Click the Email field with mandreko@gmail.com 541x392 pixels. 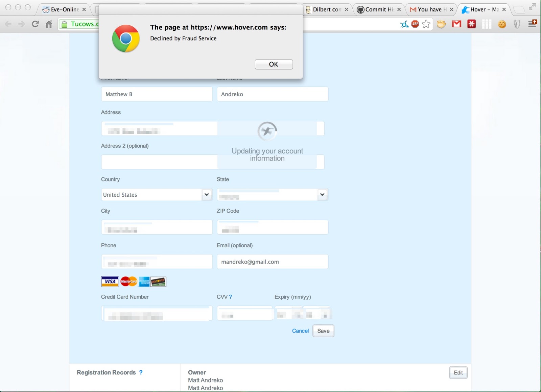click(273, 262)
